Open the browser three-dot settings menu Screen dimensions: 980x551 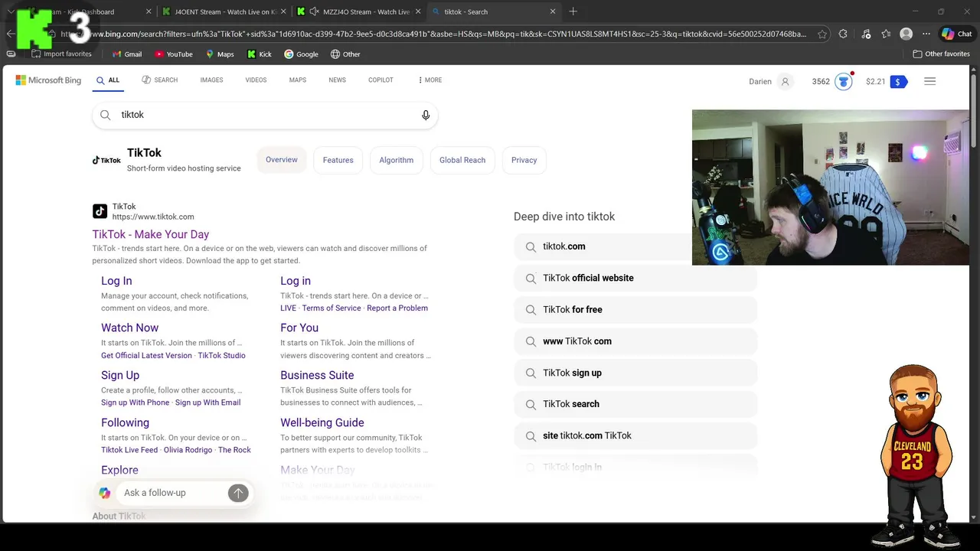[x=926, y=34]
